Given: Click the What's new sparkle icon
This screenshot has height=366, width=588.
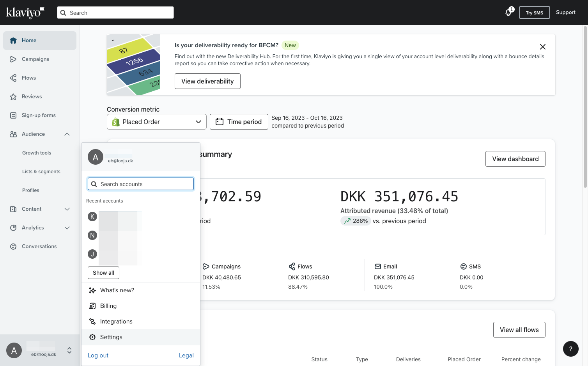Looking at the screenshot, I should [92, 290].
